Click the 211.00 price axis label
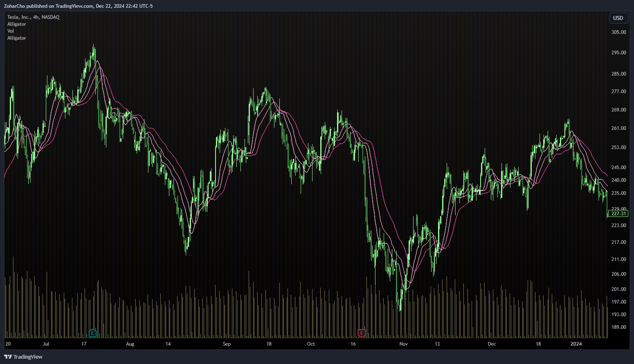This screenshot has height=364, width=634. pyautogui.click(x=618, y=259)
